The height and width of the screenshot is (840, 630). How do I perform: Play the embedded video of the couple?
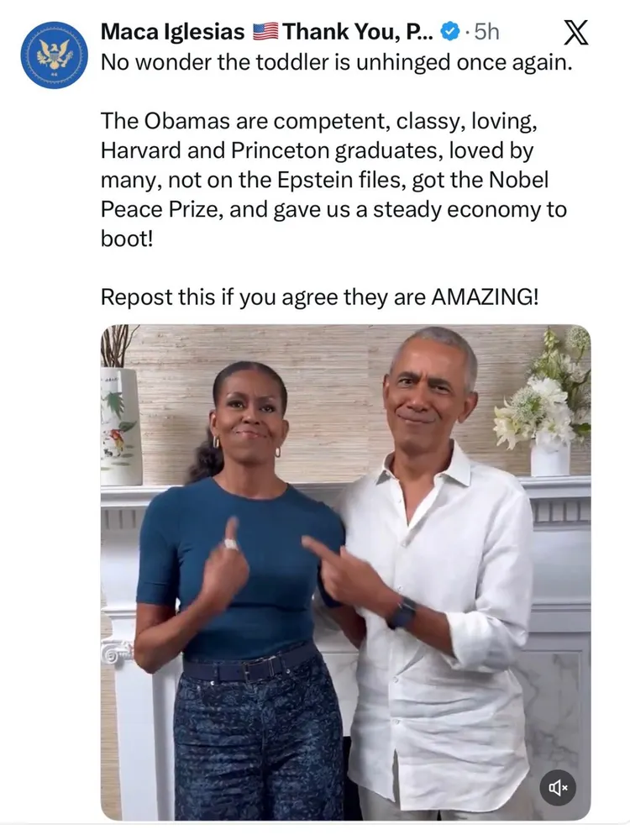345,572
